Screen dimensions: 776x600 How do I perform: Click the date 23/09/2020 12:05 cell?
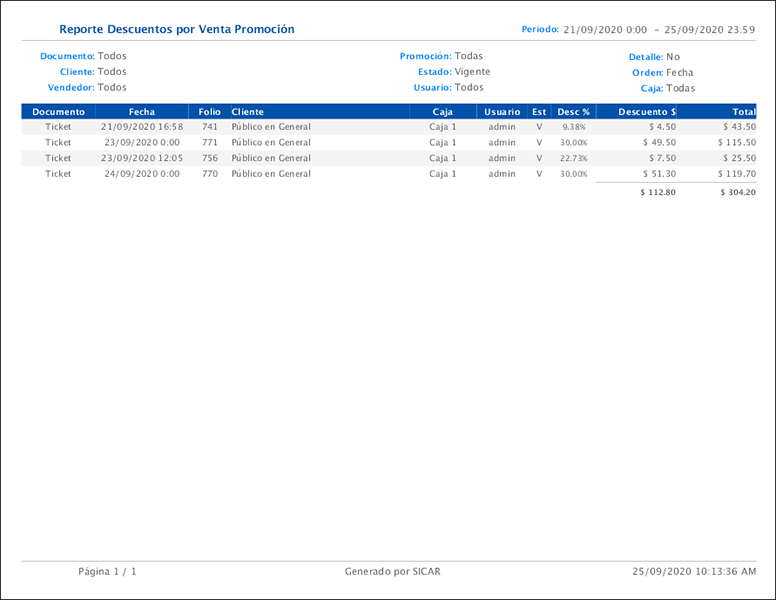(142, 158)
